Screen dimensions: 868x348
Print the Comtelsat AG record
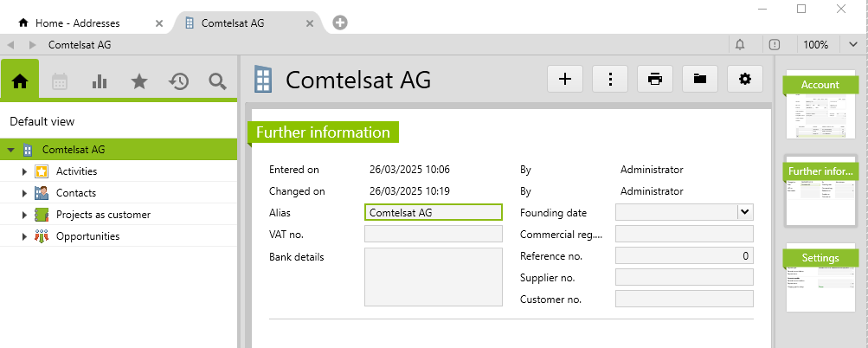[x=655, y=79]
